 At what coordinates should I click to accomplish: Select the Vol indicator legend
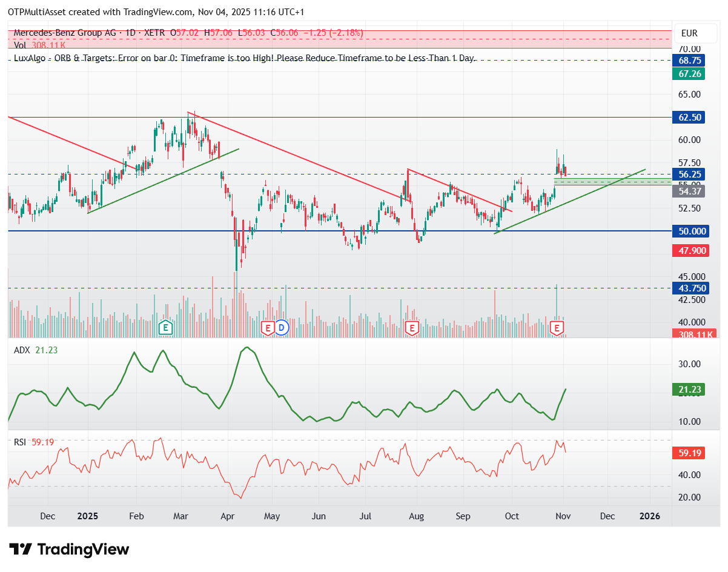[x=40, y=45]
